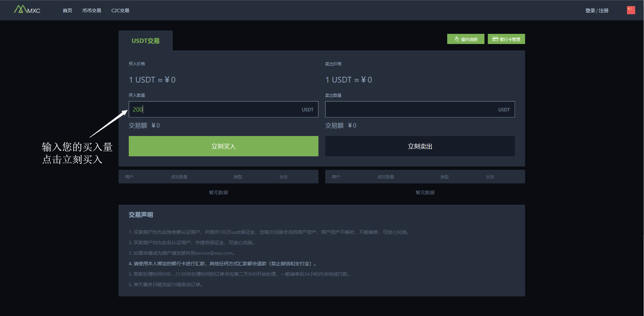Click 成交数量 header in sell orders table
The image size is (644, 316).
tap(386, 177)
